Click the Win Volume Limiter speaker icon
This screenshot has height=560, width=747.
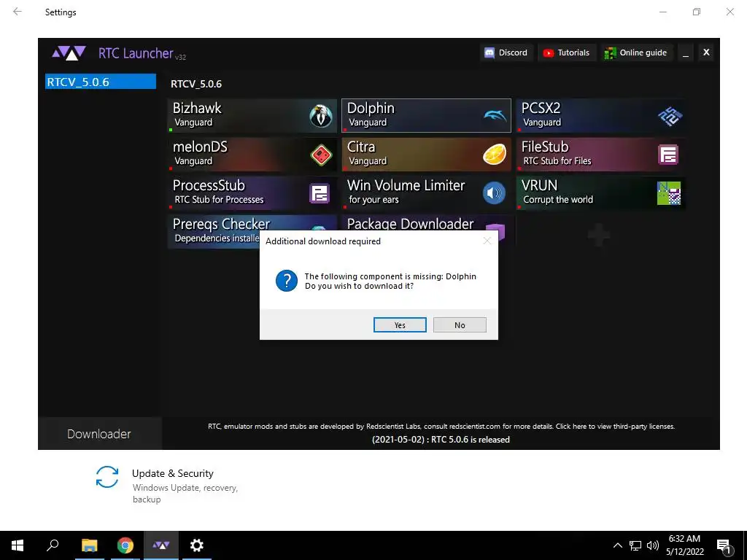point(494,192)
